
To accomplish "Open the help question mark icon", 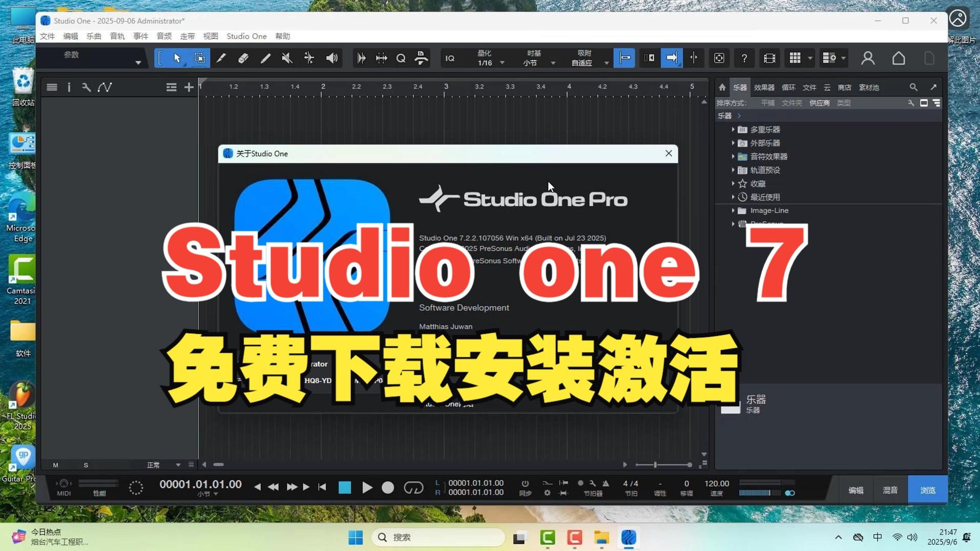I will point(744,58).
